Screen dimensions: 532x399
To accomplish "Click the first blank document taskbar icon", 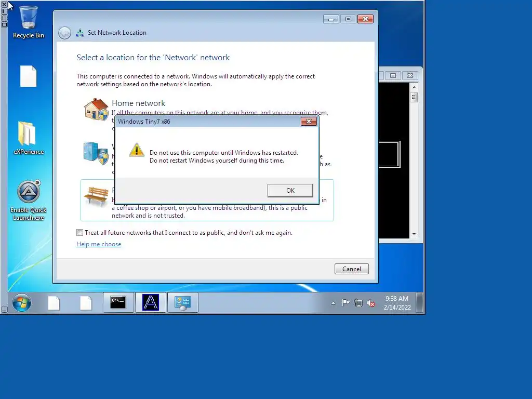I will pyautogui.click(x=54, y=303).
